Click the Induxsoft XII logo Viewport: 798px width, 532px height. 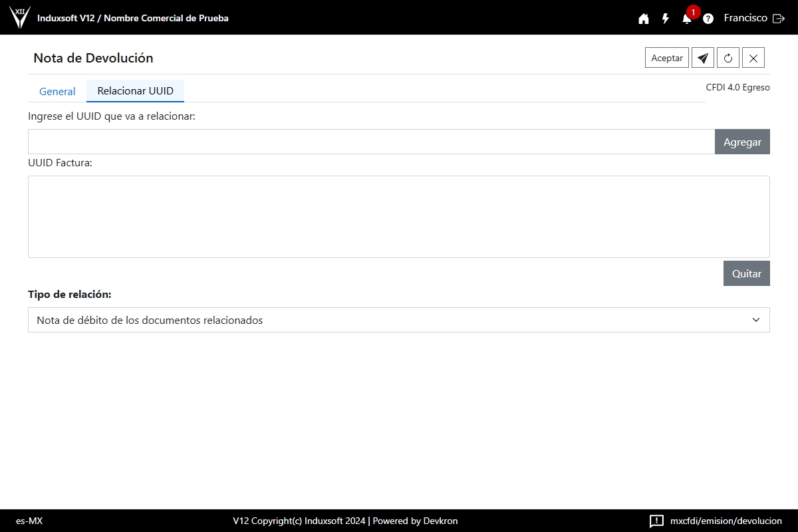[20, 18]
